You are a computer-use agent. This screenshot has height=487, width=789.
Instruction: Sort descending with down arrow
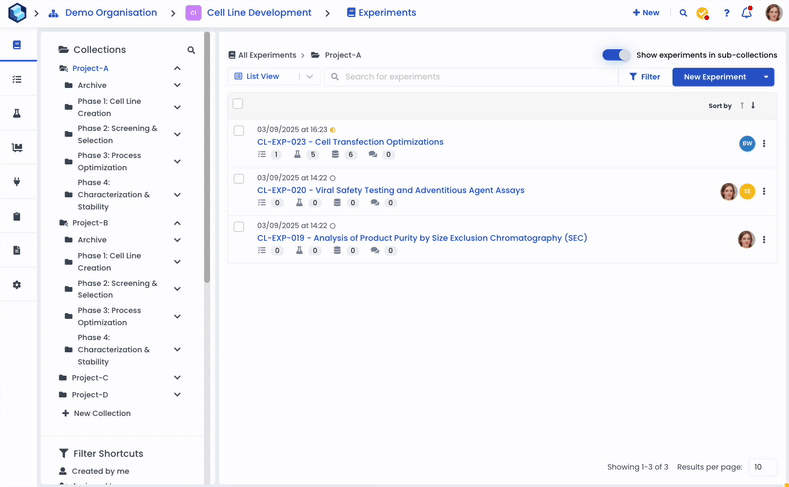pyautogui.click(x=753, y=105)
